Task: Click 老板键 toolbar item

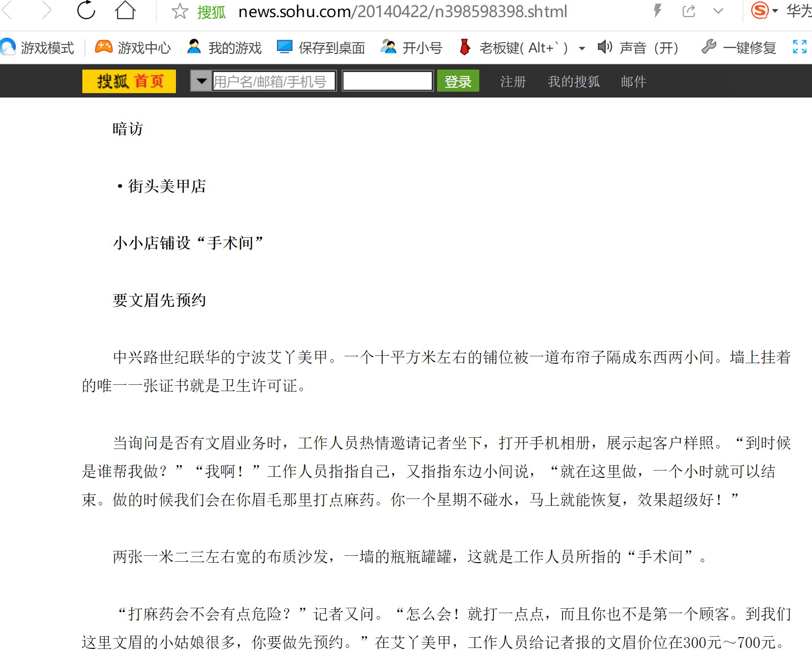Action: tap(514, 48)
